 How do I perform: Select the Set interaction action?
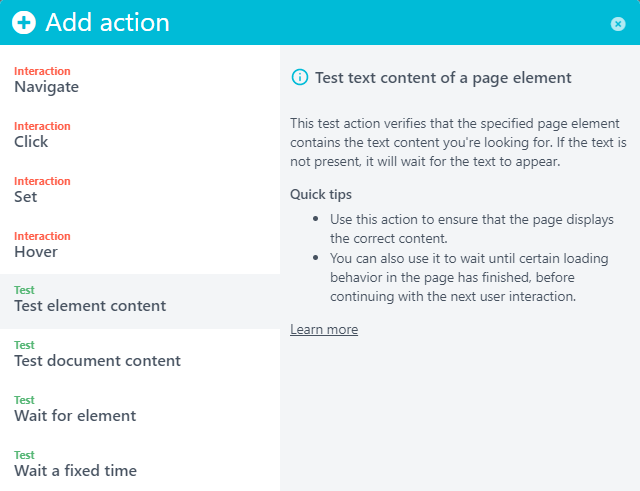[26, 197]
